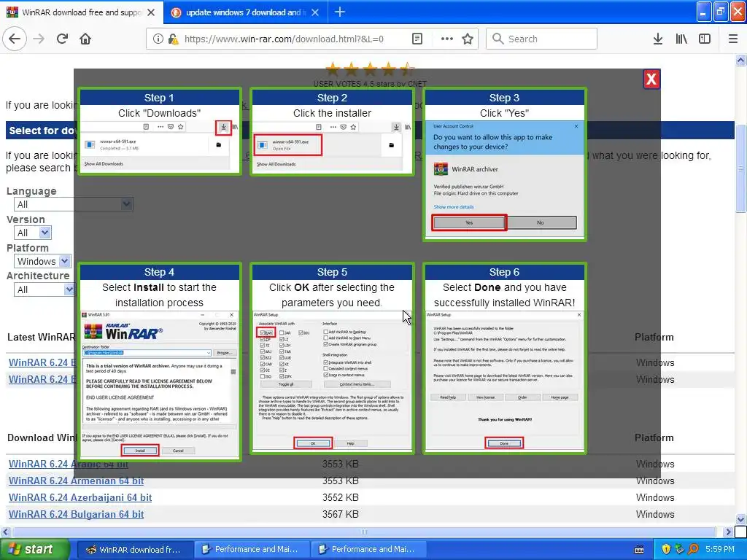Open the Firefox hamburger menu
Image resolution: width=747 pixels, height=560 pixels.
point(732,39)
